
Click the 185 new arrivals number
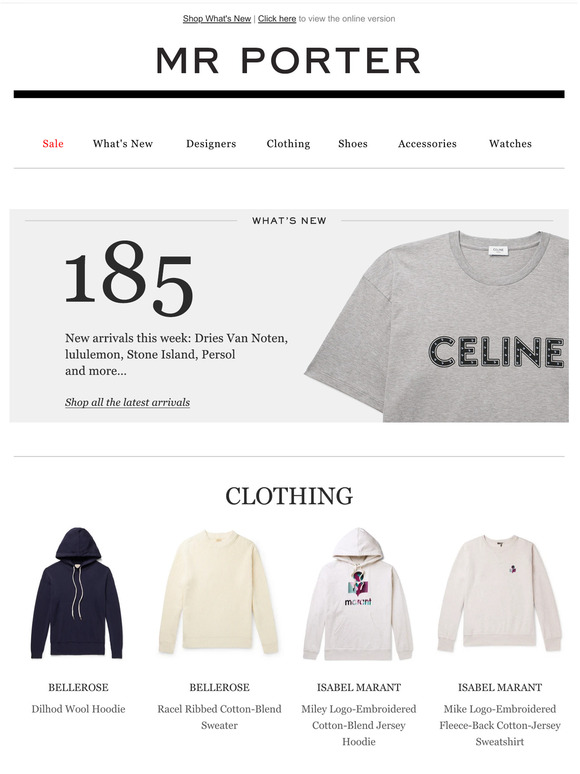(x=129, y=278)
